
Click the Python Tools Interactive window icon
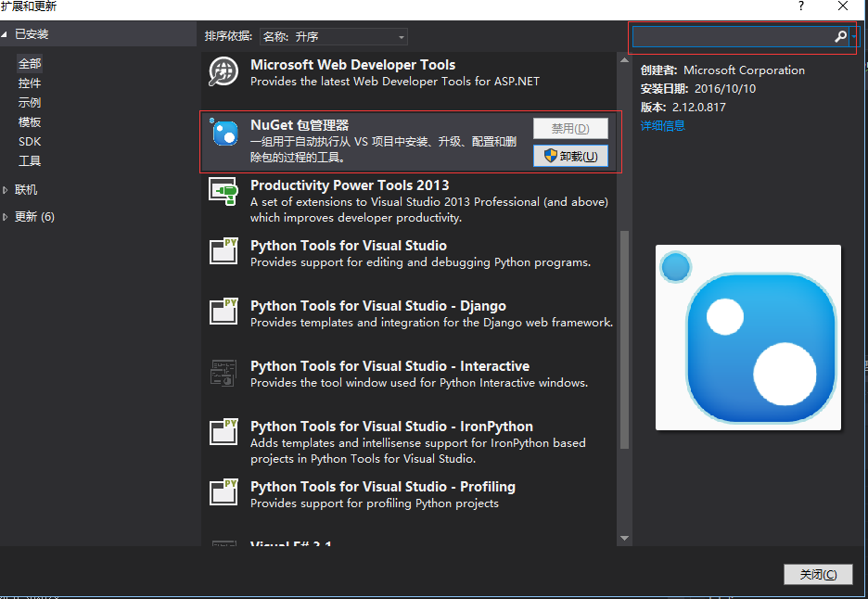pyautogui.click(x=223, y=372)
